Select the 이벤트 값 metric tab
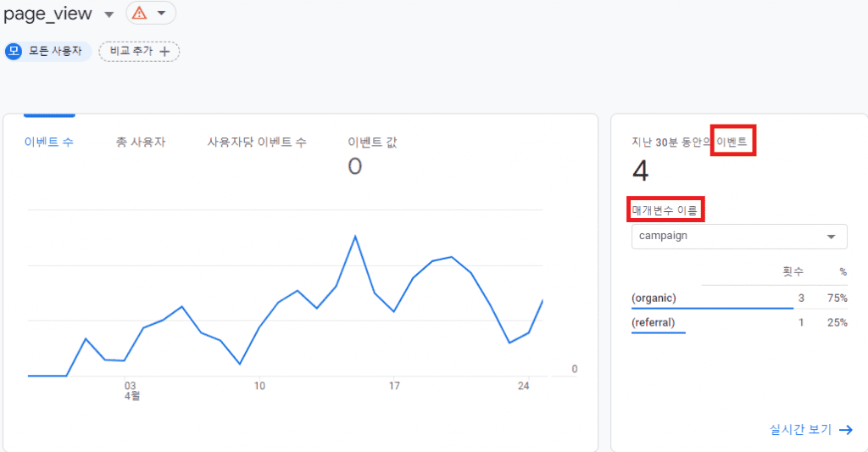 pos(372,142)
